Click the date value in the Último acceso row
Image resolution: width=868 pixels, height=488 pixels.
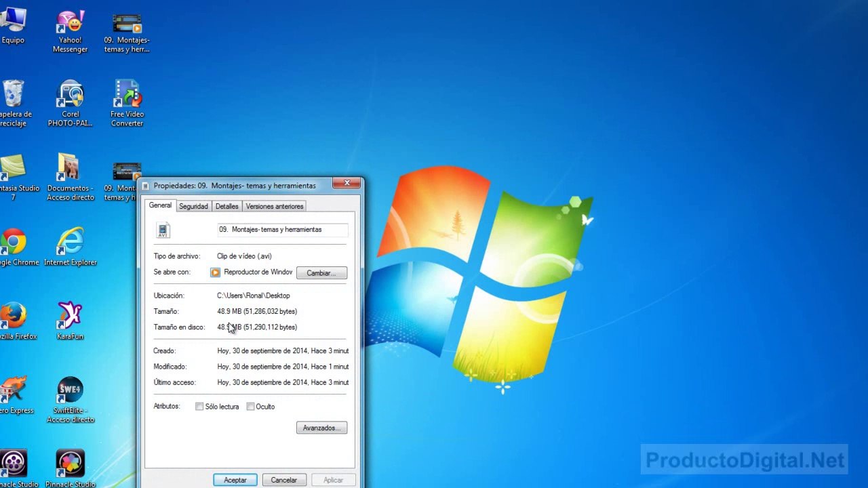coord(283,382)
